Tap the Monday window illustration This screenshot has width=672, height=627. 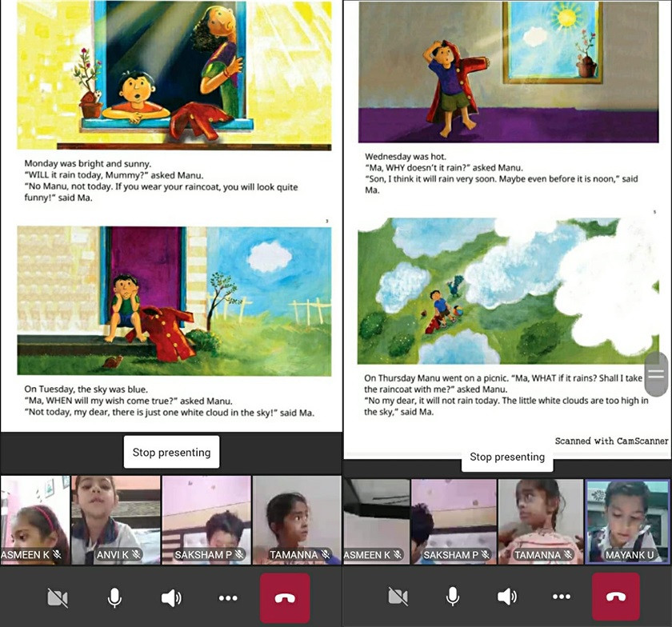[174, 75]
